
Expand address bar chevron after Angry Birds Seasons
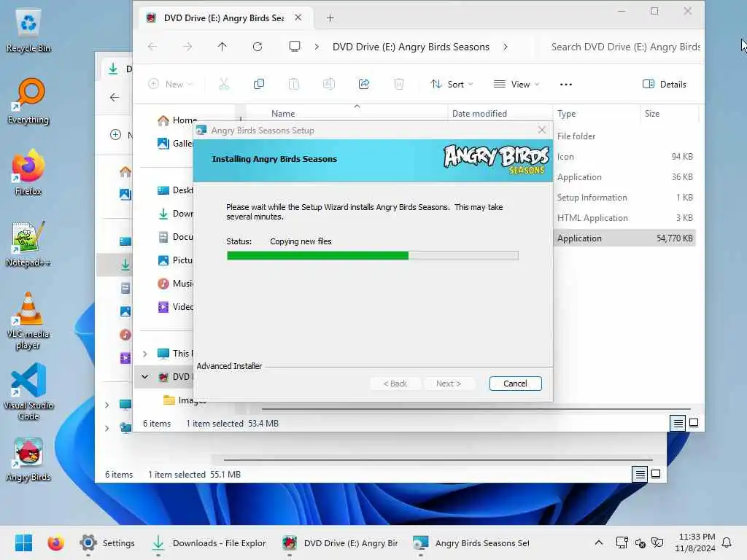(x=506, y=47)
